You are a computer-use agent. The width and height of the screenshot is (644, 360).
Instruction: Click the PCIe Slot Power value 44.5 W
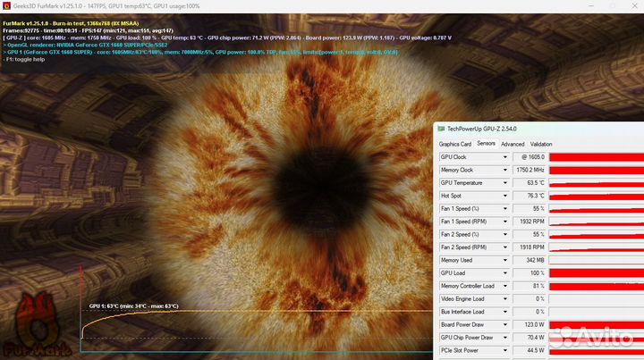tap(530, 351)
